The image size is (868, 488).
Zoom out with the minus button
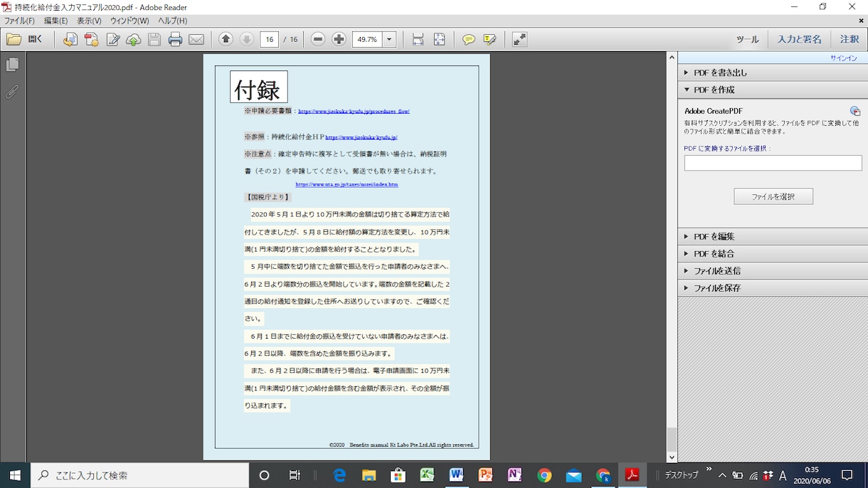(x=318, y=39)
